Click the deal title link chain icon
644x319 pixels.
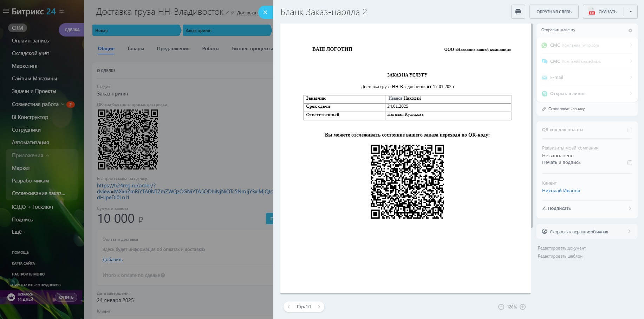coord(233,13)
